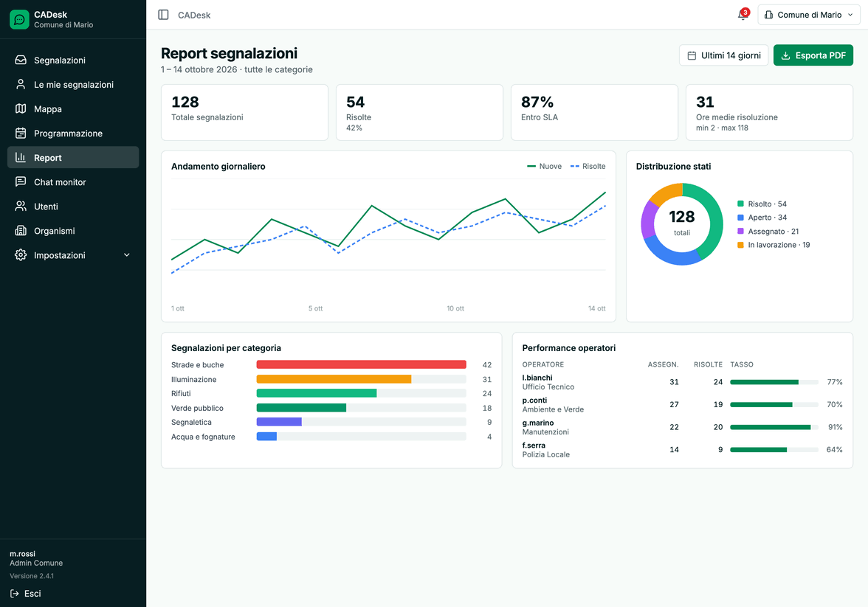The width and height of the screenshot is (868, 607).
Task: Click the Mappa map icon
Action: click(21, 108)
